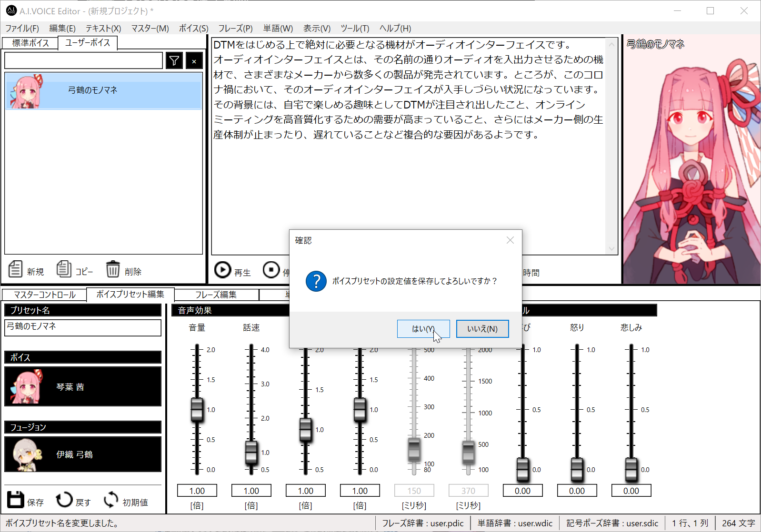Click the 音量 value box showing 1.00
This screenshot has height=532, width=761.
[x=197, y=491]
